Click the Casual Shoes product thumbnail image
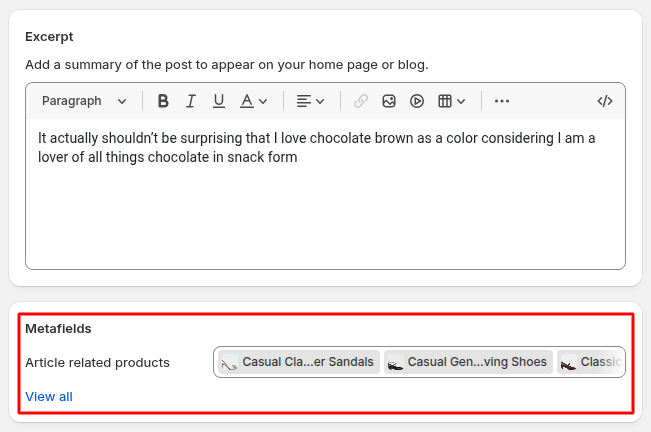651x432 pixels. (x=395, y=363)
